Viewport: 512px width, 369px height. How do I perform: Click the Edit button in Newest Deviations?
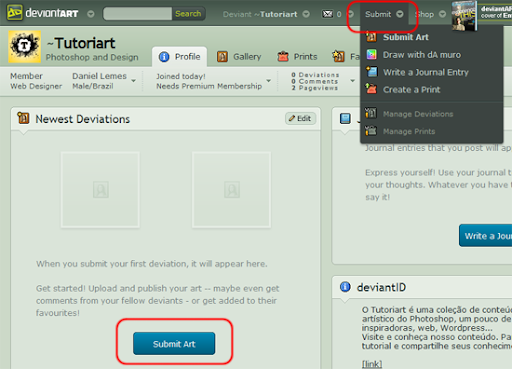pyautogui.click(x=300, y=118)
